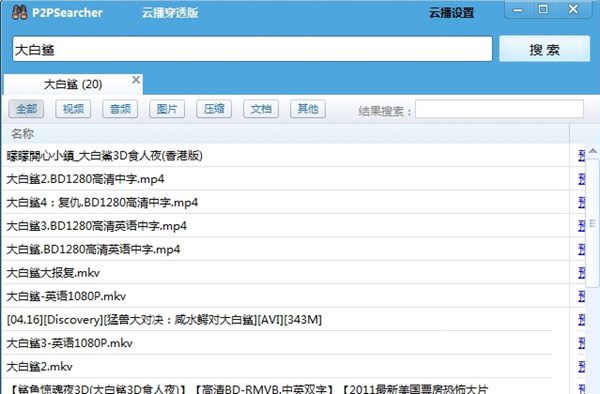Click preview link for 大白鲨-英语1080P.mkv row
This screenshot has height=394, width=600.
pyautogui.click(x=582, y=296)
